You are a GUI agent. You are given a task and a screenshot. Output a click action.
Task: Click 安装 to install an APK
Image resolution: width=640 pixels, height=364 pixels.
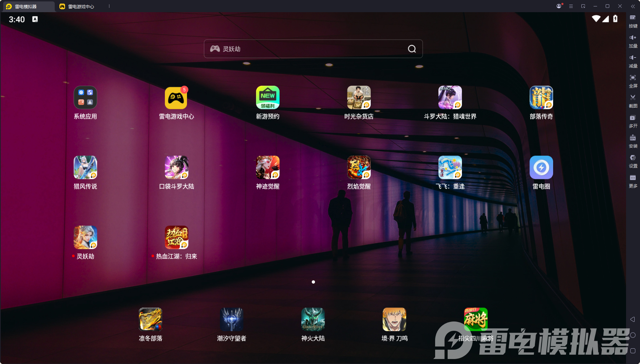633,141
